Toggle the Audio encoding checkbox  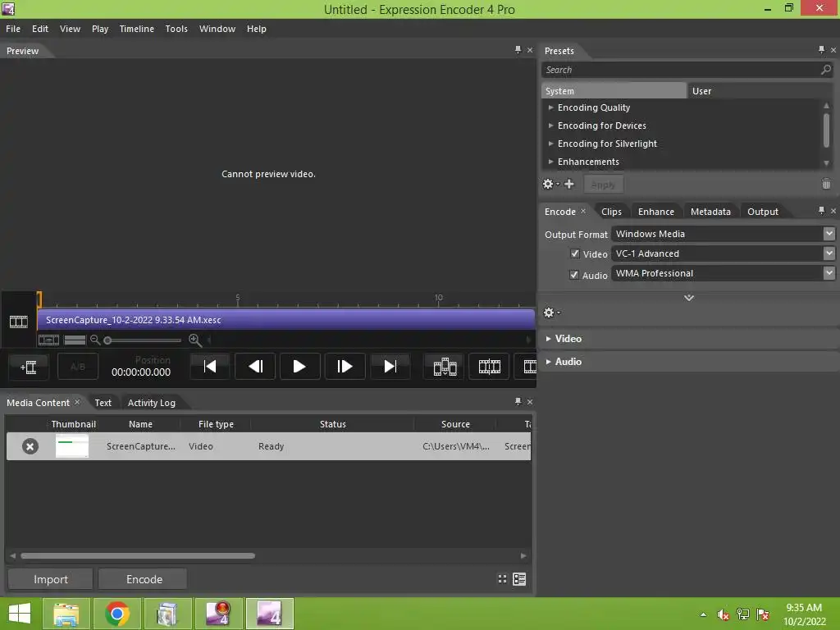[573, 274]
